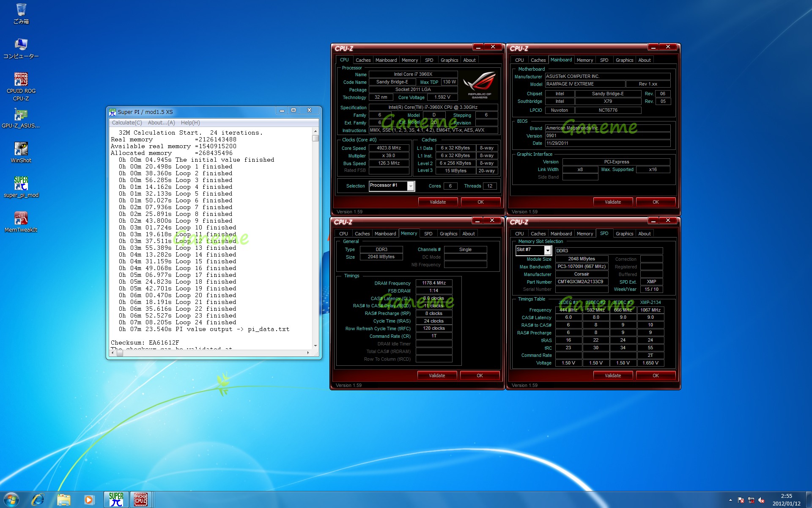Image resolution: width=812 pixels, height=508 pixels.
Task: Click OK in the Memory window
Action: [480, 375]
